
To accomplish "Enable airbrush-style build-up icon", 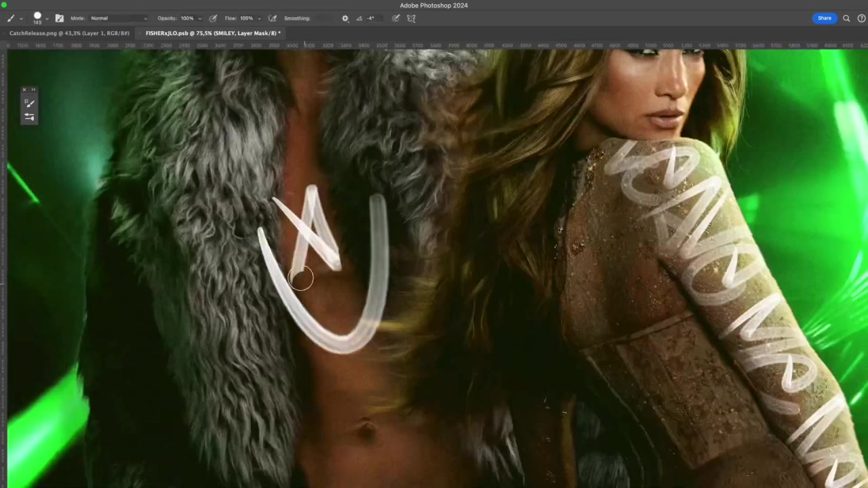I will [x=273, y=18].
